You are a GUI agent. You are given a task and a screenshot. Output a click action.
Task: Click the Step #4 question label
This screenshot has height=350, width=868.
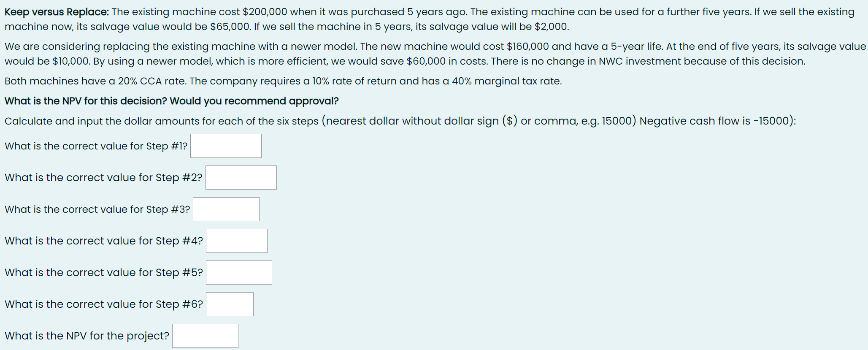point(103,241)
